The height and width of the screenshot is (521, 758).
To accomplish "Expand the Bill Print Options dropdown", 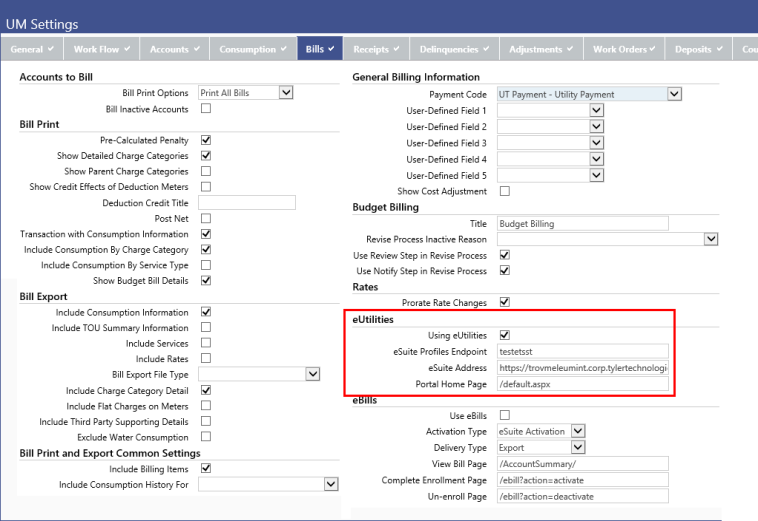I will click(286, 93).
